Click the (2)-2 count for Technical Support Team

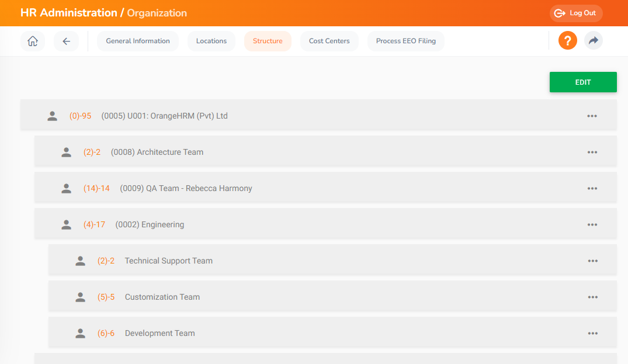(x=106, y=261)
